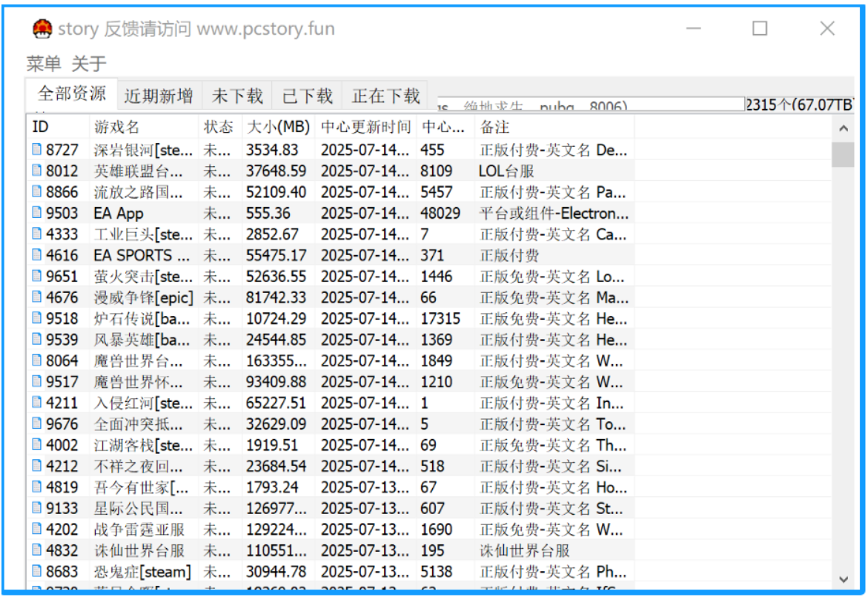The image size is (868, 600).
Task: Click the file icon of row 8866
Action: coord(36,191)
